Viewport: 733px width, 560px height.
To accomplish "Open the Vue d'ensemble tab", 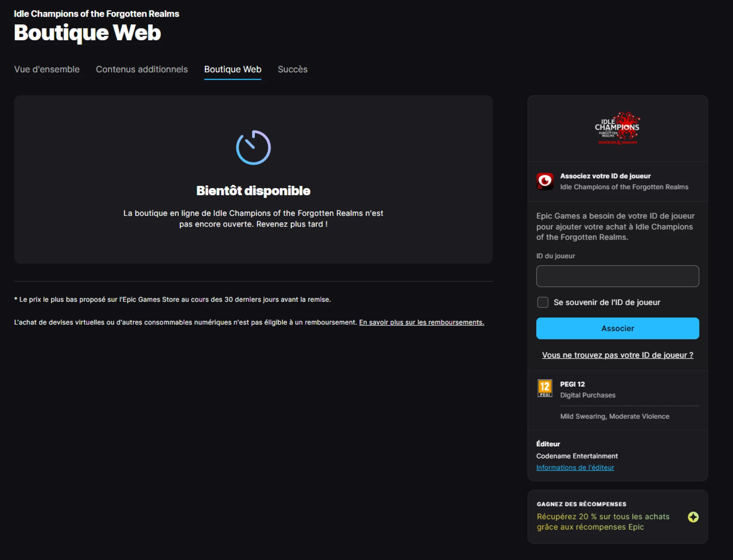I will click(47, 69).
